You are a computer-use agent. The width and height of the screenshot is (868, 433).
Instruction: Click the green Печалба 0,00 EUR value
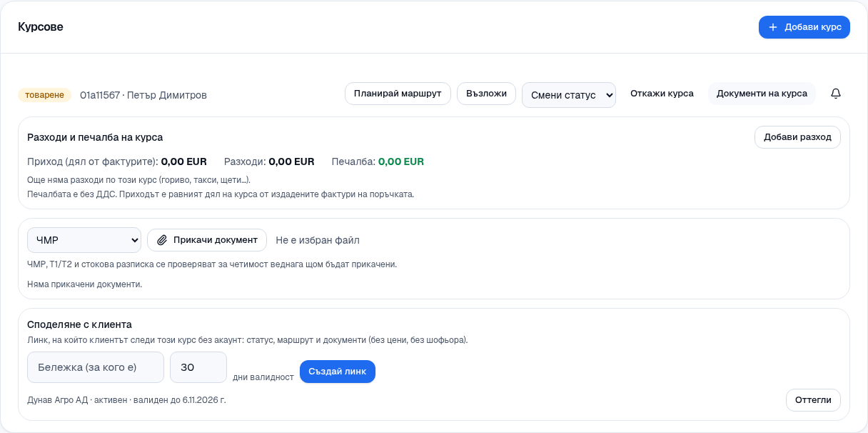(401, 161)
